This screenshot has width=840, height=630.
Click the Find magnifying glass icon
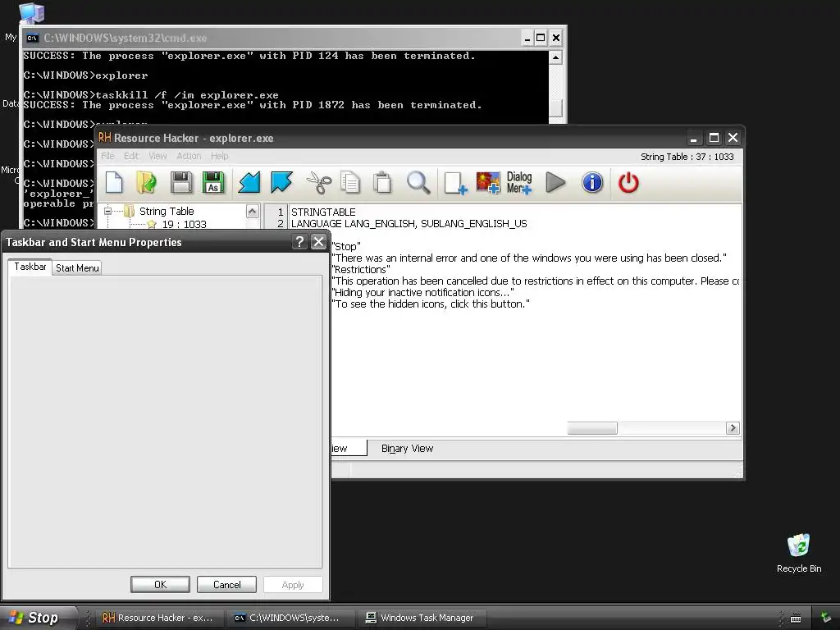tap(418, 183)
